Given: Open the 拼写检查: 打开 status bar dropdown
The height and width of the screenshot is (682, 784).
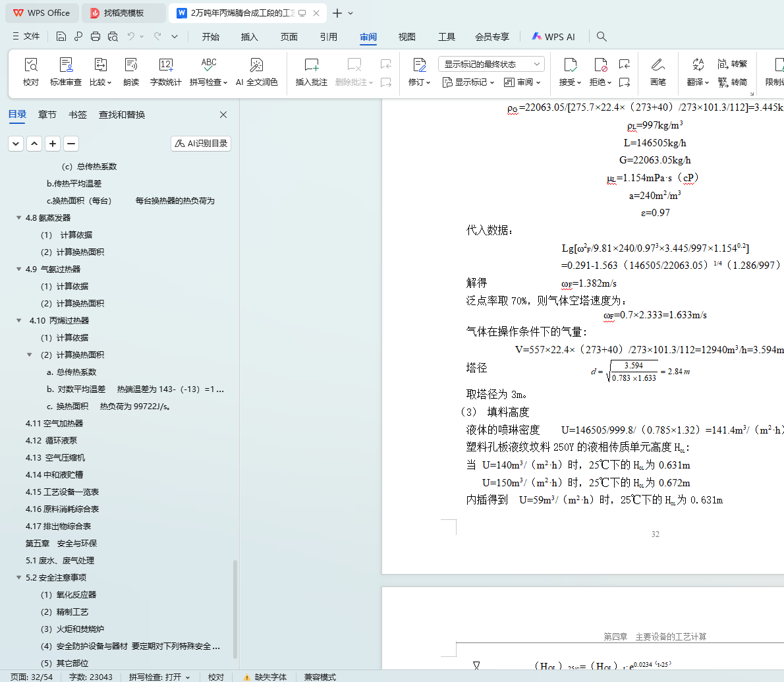Looking at the screenshot, I should pyautogui.click(x=159, y=677).
